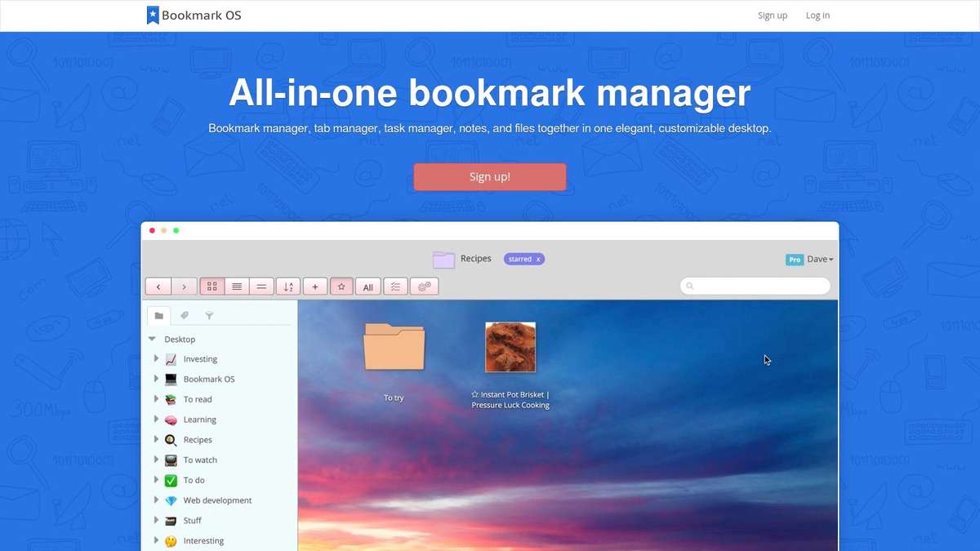Open settings via the gears icon

(x=424, y=286)
